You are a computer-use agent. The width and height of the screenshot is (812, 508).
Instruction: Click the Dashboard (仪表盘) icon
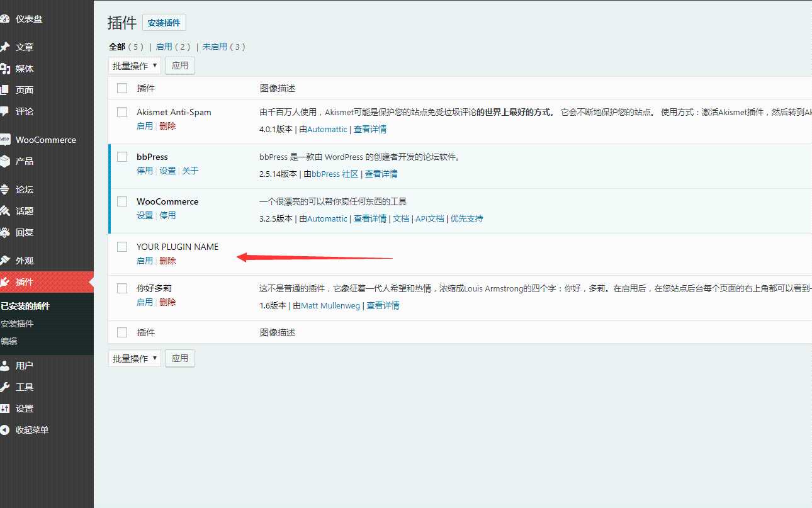[4, 19]
